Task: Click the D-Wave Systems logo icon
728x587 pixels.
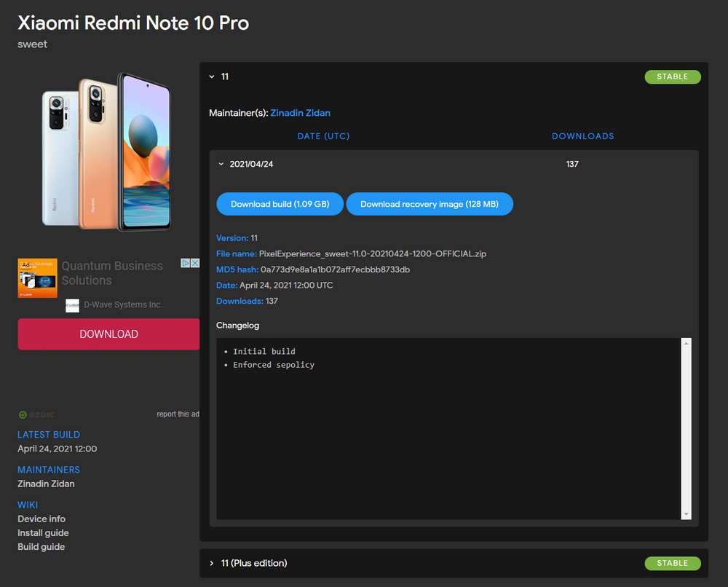Action: [x=72, y=305]
